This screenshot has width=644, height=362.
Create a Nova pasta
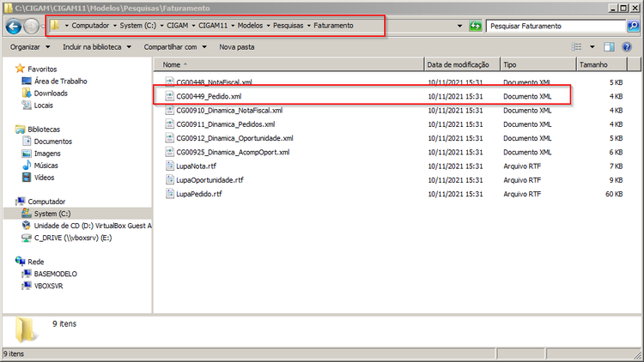(237, 47)
